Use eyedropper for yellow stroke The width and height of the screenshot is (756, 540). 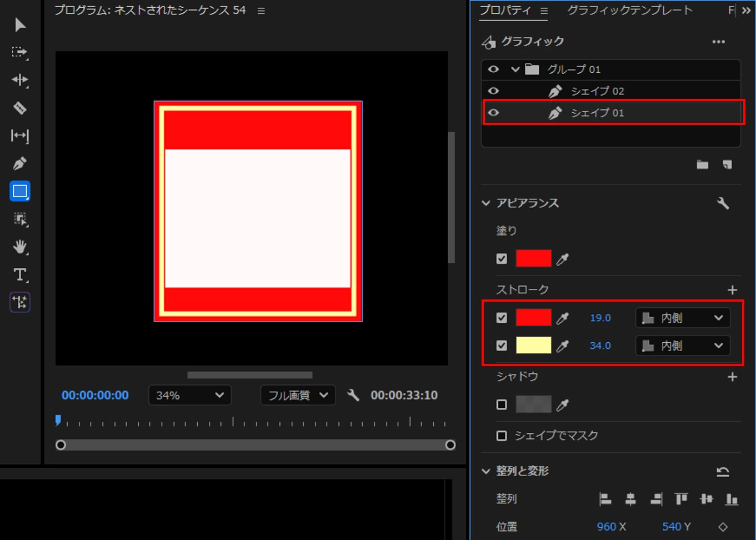click(563, 346)
